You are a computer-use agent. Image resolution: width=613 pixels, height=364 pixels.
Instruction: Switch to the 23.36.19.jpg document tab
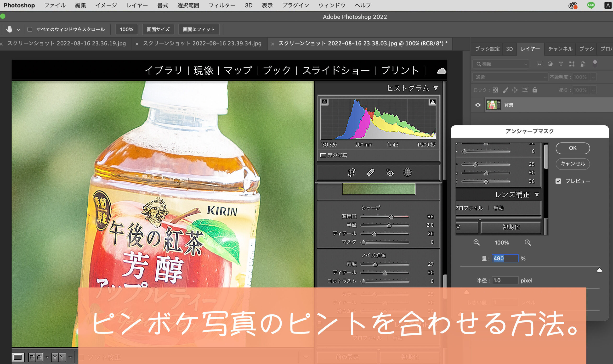click(x=67, y=43)
